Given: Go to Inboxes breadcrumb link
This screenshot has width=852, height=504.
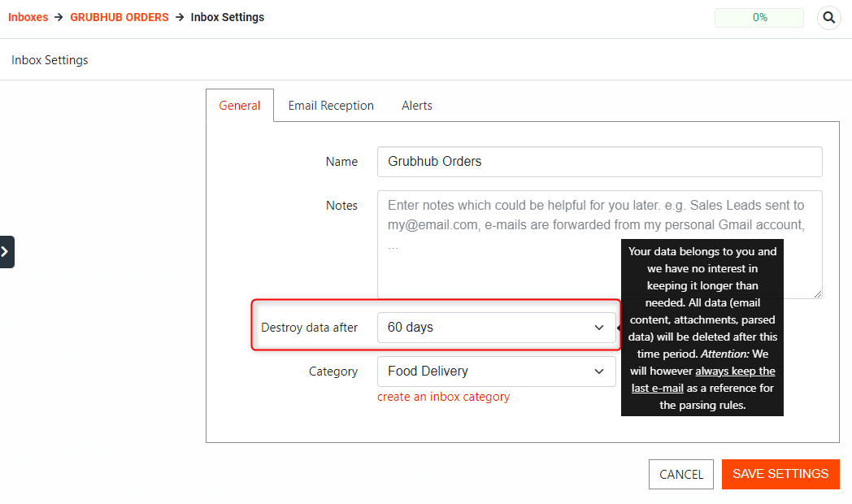Looking at the screenshot, I should click(x=28, y=17).
